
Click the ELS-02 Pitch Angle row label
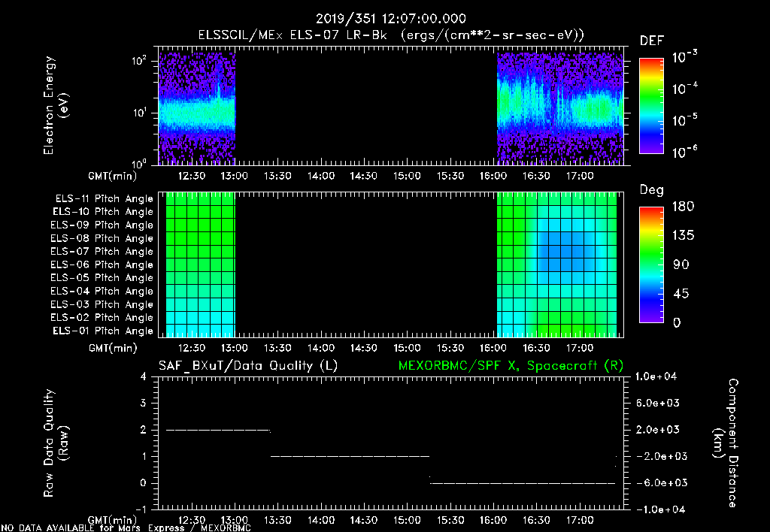pos(102,318)
